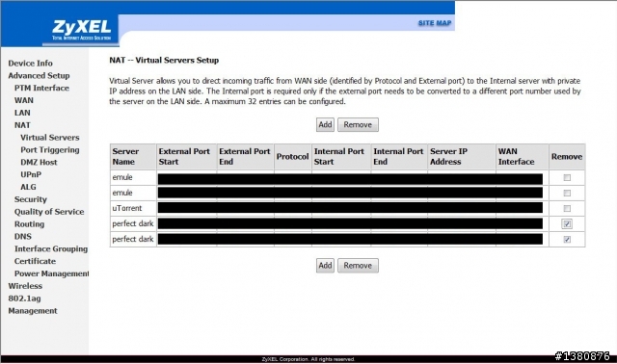The image size is (617, 364).
Task: Click the Server IP Address header
Action: pos(462,156)
